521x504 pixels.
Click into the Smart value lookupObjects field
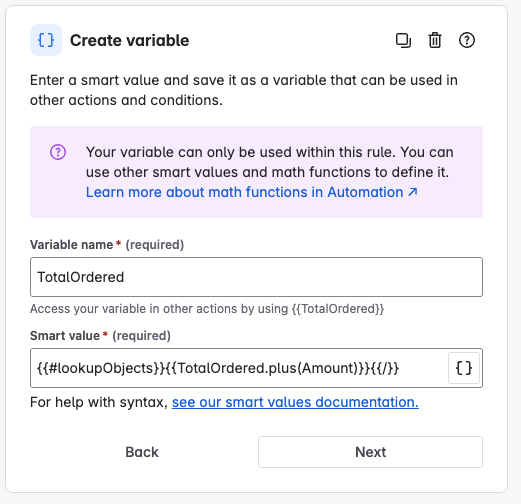point(239,368)
